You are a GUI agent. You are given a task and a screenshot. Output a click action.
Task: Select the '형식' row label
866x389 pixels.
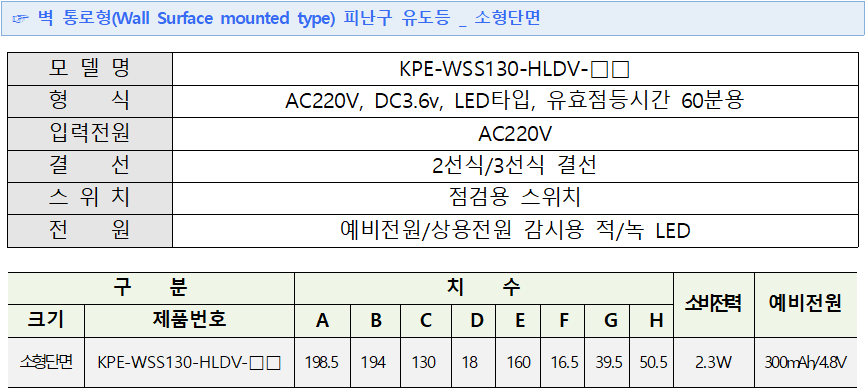pyautogui.click(x=89, y=101)
